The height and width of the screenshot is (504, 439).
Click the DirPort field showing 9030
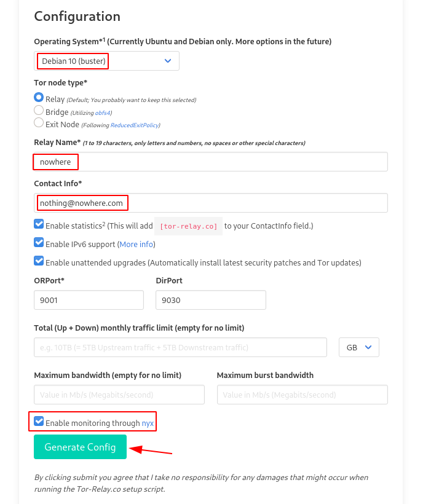coord(211,300)
